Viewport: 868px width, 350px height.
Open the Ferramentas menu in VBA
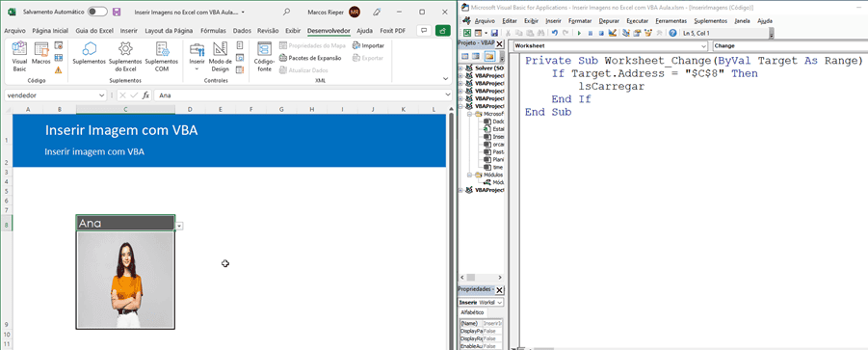tap(671, 21)
